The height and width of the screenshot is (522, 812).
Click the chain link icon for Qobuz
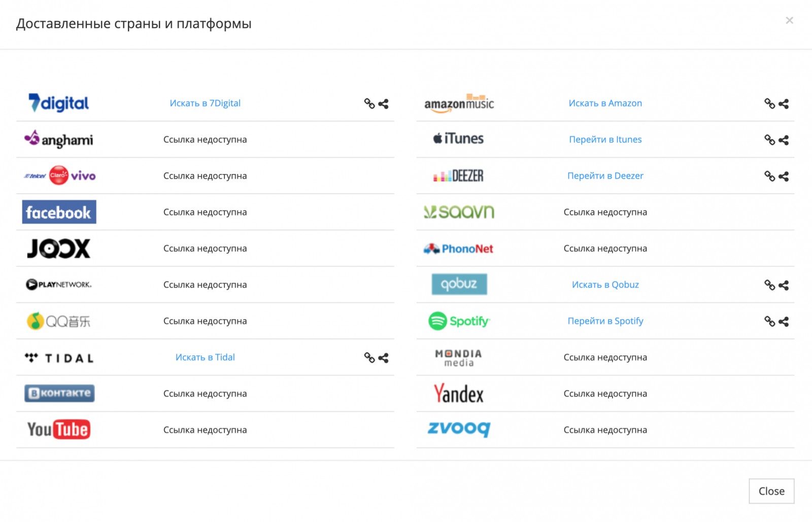coord(769,285)
